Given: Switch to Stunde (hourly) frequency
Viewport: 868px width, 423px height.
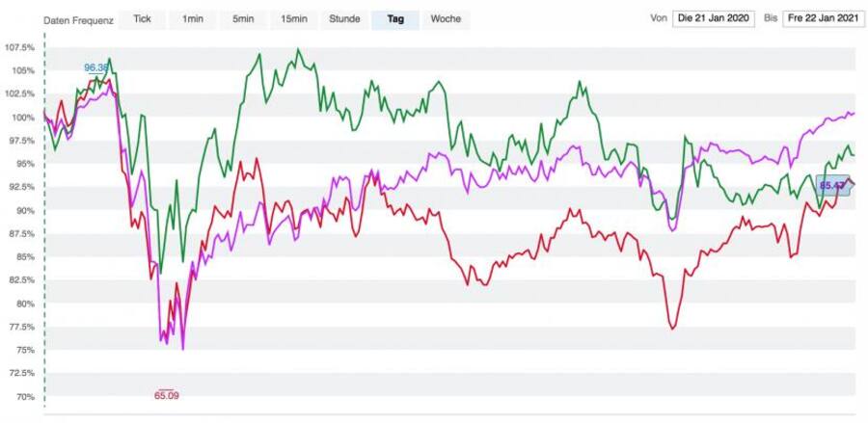Looking at the screenshot, I should (x=344, y=19).
